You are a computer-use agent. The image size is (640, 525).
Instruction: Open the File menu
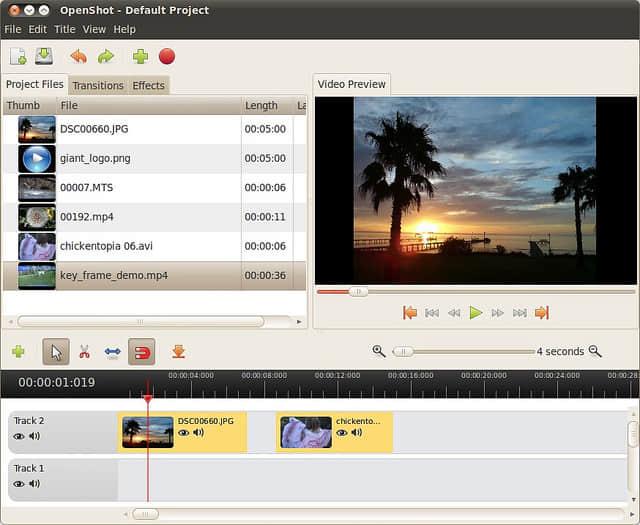point(12,29)
